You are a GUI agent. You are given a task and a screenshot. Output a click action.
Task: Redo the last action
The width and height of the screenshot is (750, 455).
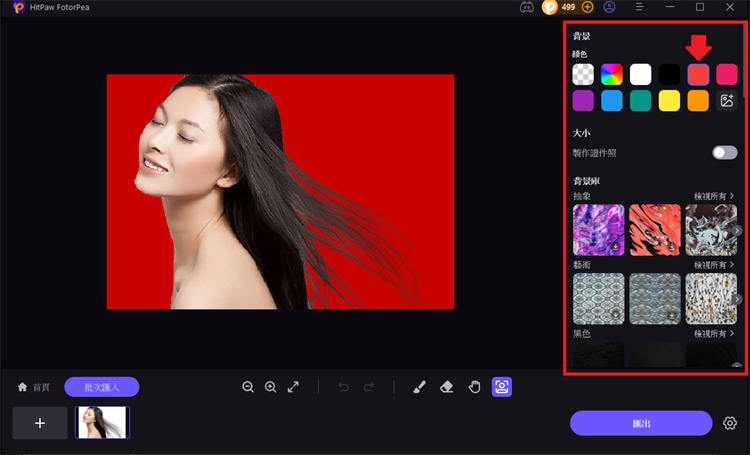pyautogui.click(x=369, y=387)
